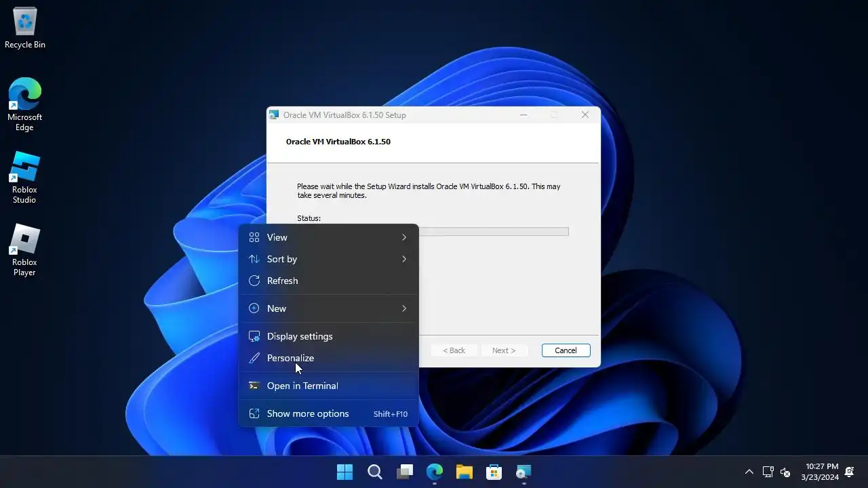Select Open in Terminal

[329, 386]
